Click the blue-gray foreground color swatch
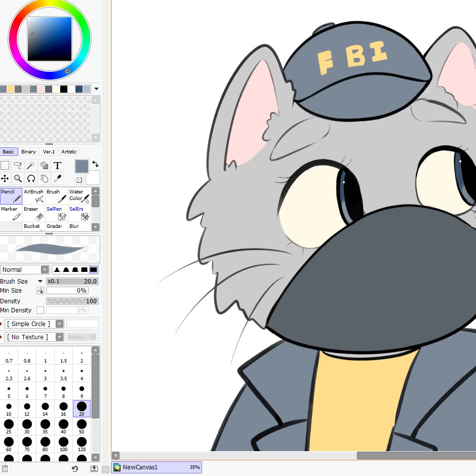The height and width of the screenshot is (476, 476). [x=82, y=166]
